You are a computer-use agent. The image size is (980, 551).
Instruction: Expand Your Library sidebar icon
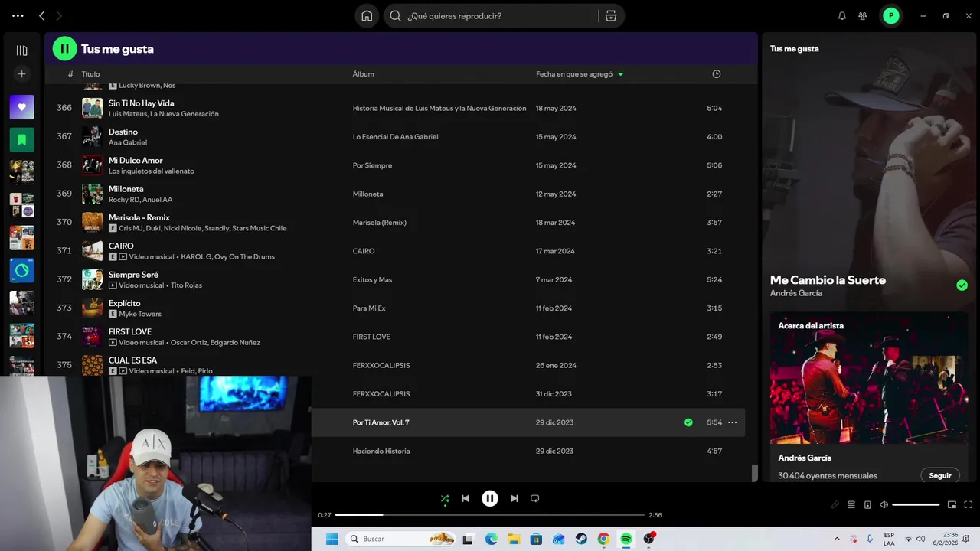click(x=21, y=51)
